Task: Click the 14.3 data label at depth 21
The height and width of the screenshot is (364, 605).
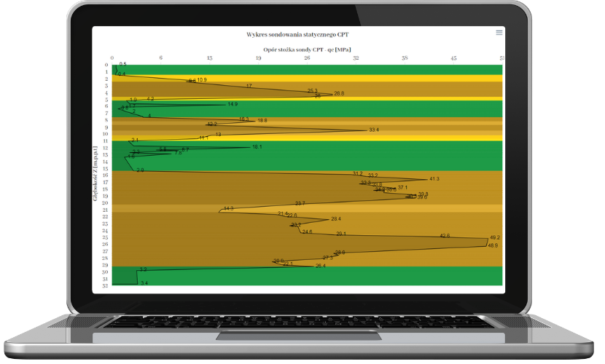Action: pyautogui.click(x=228, y=209)
